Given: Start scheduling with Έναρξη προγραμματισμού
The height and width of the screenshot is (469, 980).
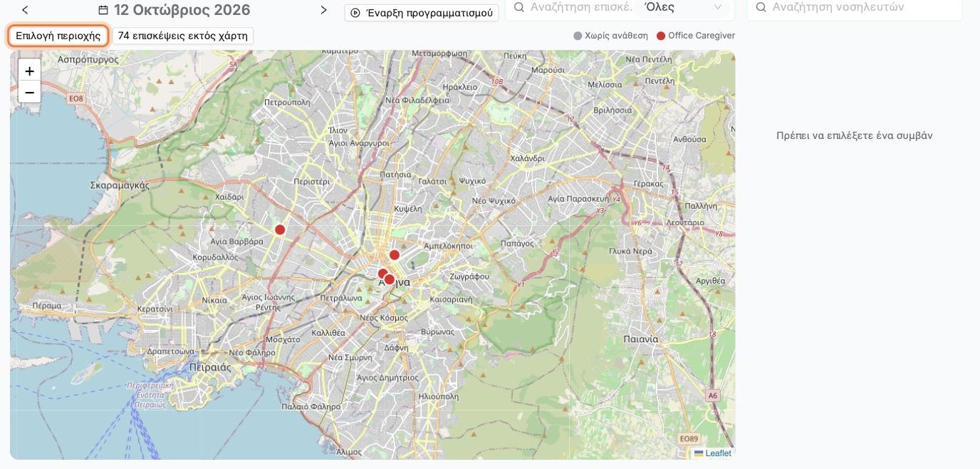Looking at the screenshot, I should (x=422, y=13).
